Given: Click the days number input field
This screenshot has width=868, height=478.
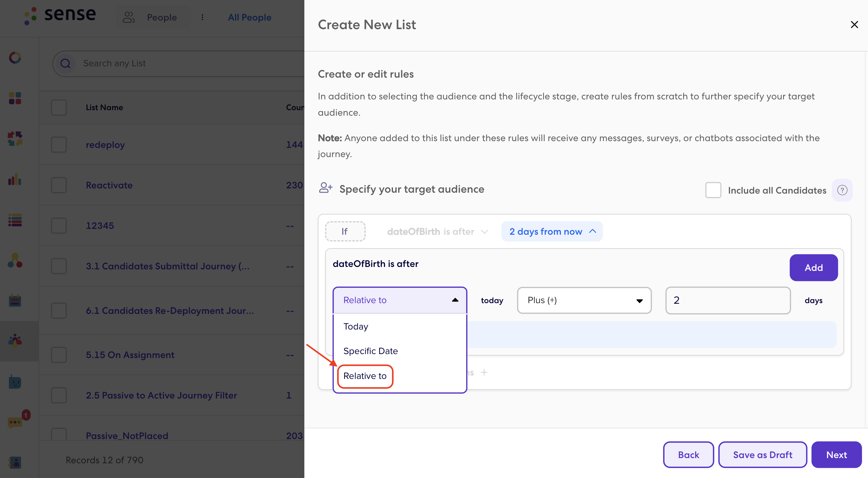Looking at the screenshot, I should tap(728, 300).
